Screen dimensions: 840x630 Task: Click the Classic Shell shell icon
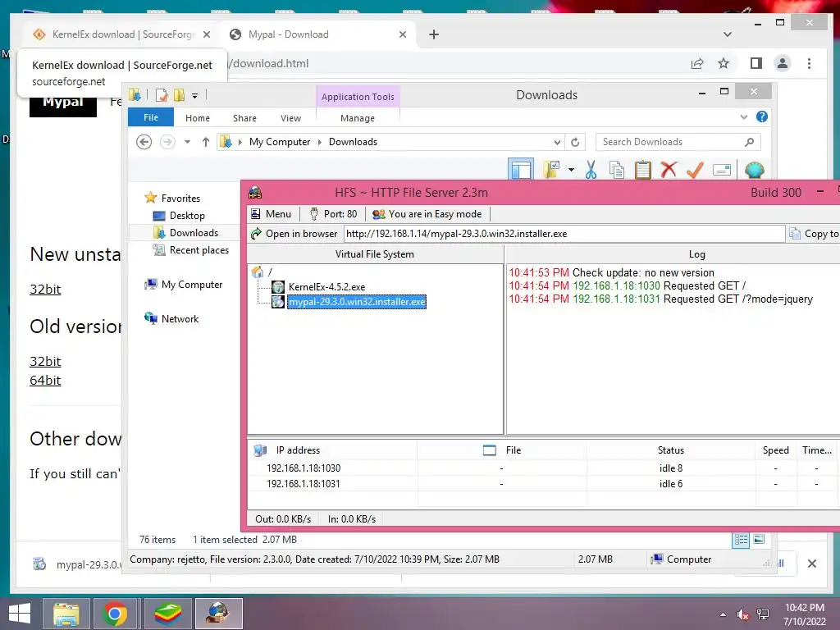pos(755,170)
